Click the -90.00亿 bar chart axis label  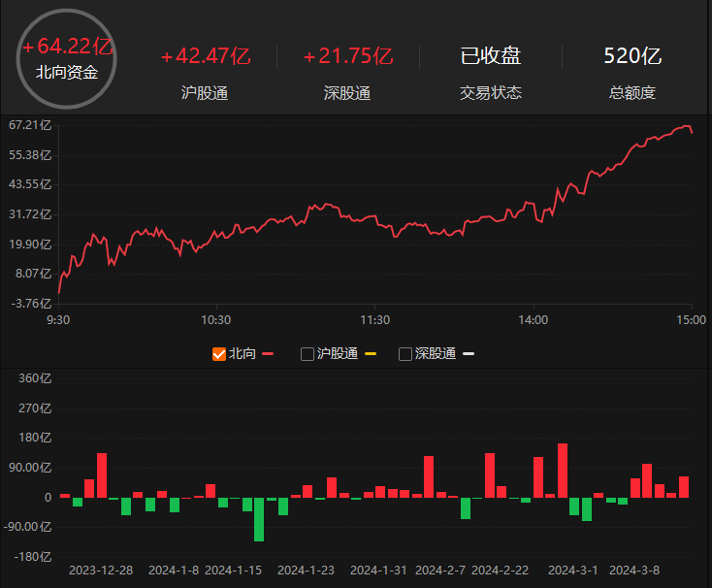point(28,527)
